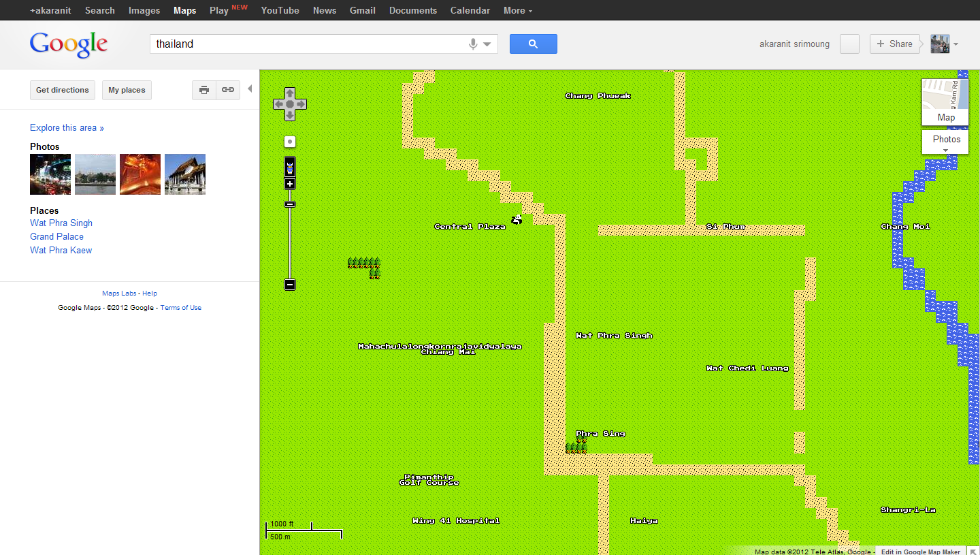
Task: Click the Chang Moi map label
Action: click(905, 227)
